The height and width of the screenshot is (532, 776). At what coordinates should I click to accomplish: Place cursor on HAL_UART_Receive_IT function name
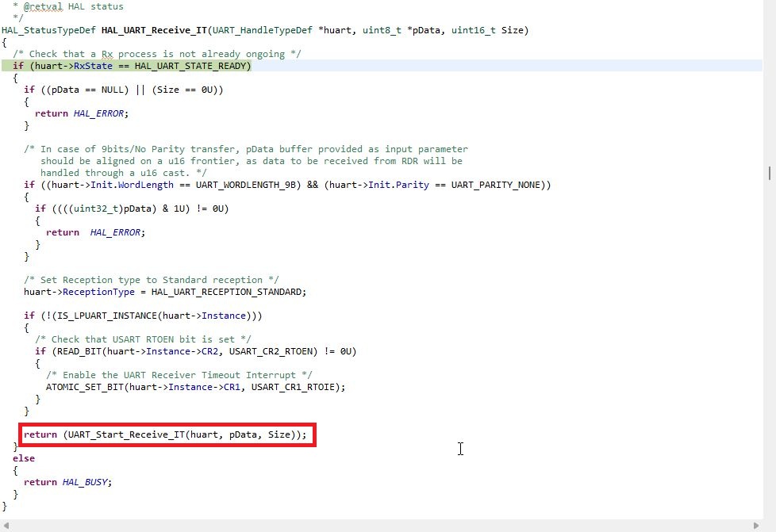tap(154, 30)
